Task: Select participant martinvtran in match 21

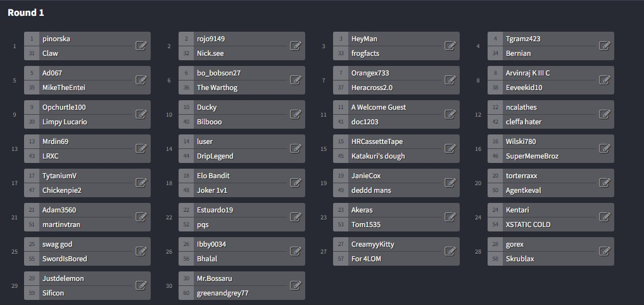Action: pyautogui.click(x=61, y=224)
